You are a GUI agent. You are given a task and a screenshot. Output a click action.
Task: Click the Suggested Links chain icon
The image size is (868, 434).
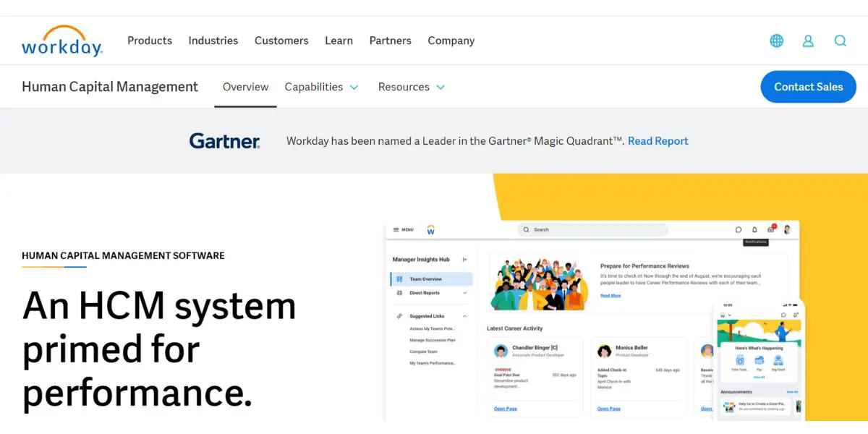click(x=400, y=316)
